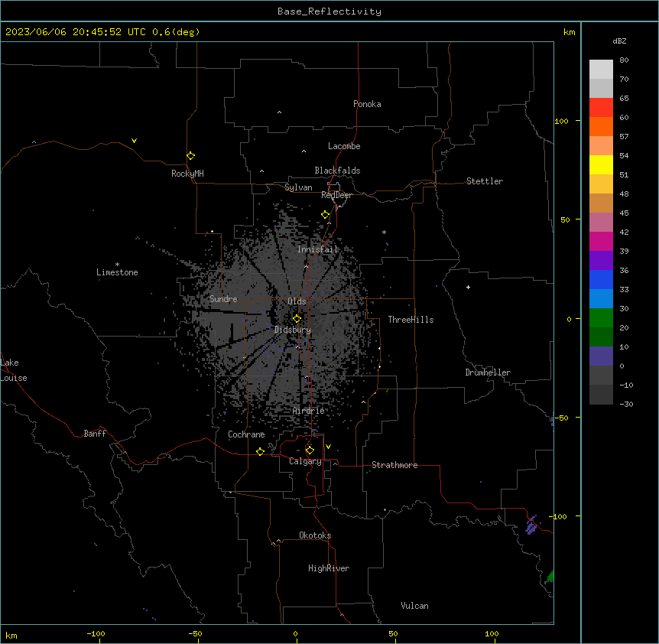The height and width of the screenshot is (644, 659).
Task: Click the Base_Reflectivity title text
Action: coord(329,11)
